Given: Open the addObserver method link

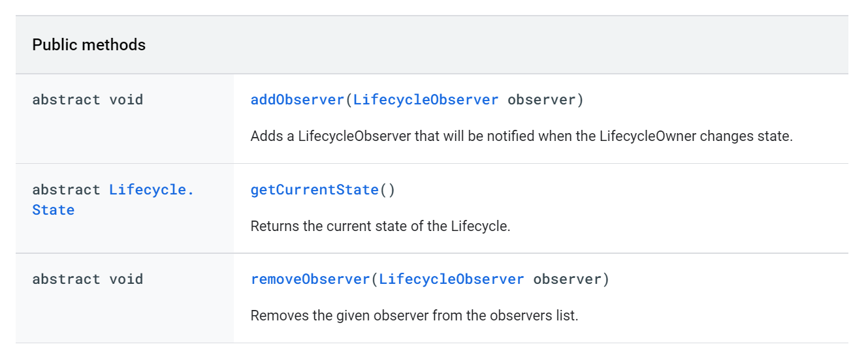Looking at the screenshot, I should [x=297, y=100].
